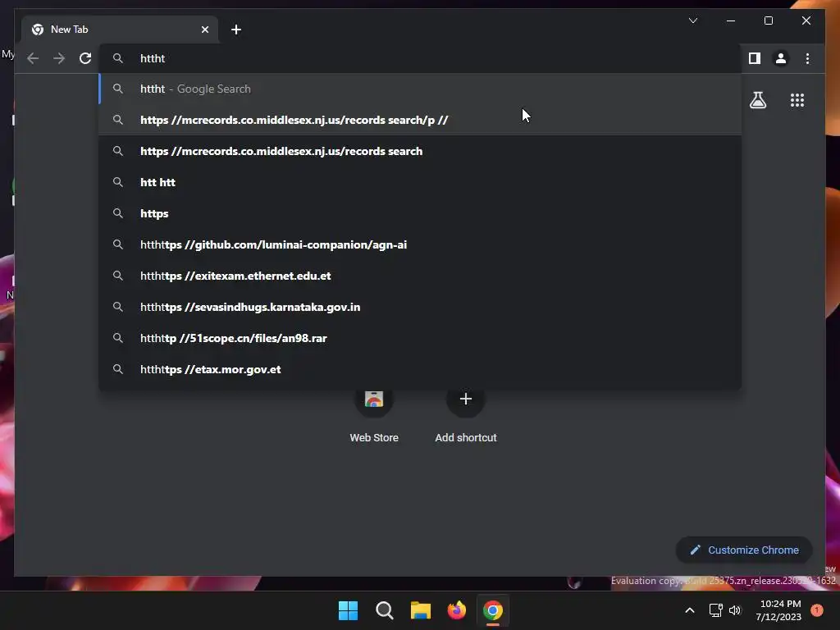Open the notification badge in taskbar
Viewport: 840px width, 630px height.
pyautogui.click(x=816, y=609)
